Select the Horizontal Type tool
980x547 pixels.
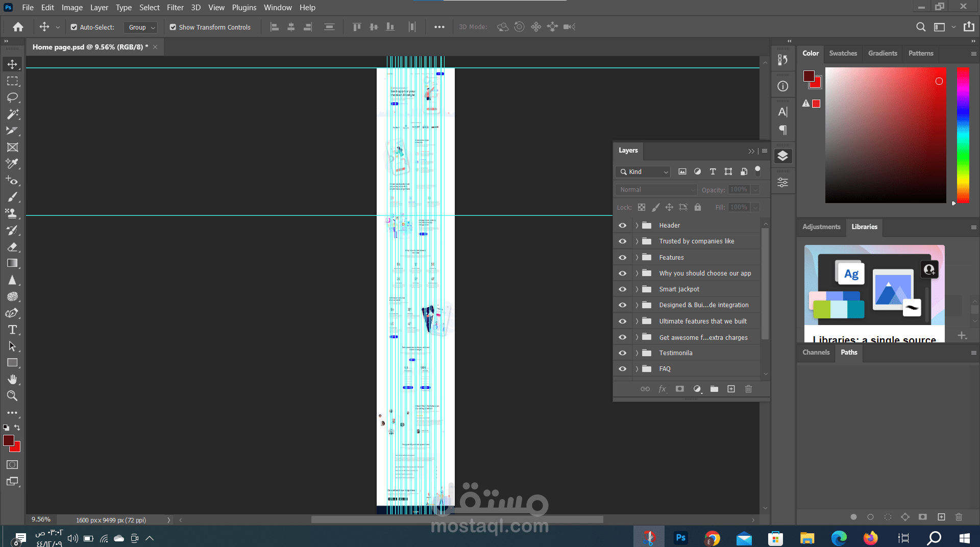coord(12,330)
